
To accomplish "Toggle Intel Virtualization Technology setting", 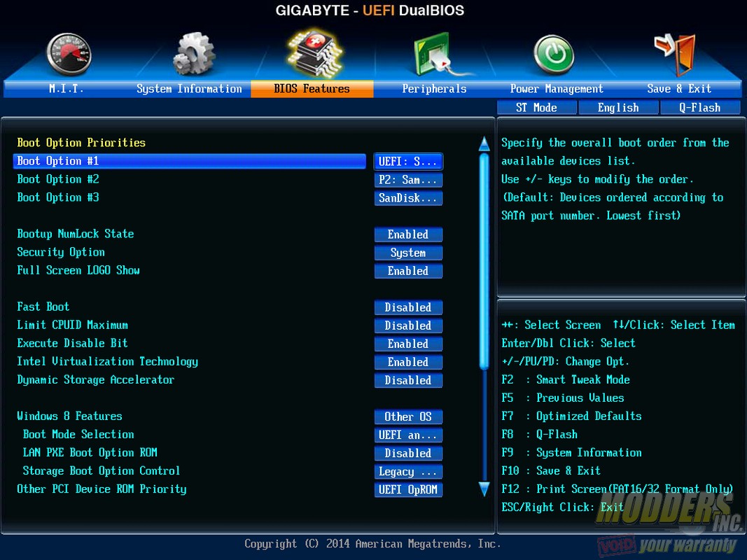I will [408, 362].
